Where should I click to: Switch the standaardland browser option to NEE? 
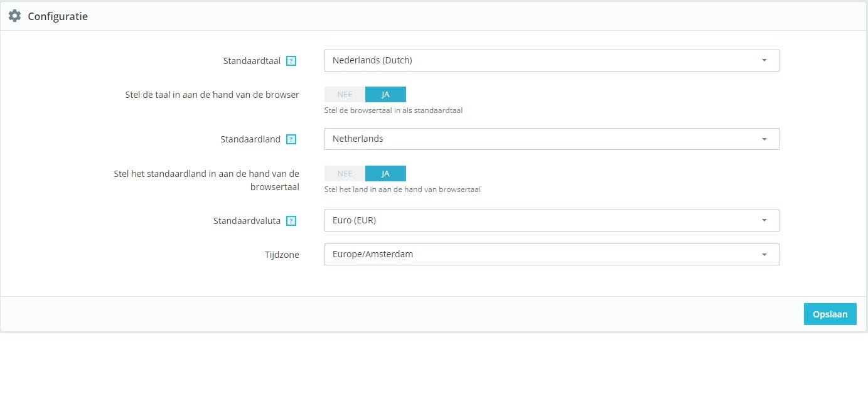[x=345, y=174]
